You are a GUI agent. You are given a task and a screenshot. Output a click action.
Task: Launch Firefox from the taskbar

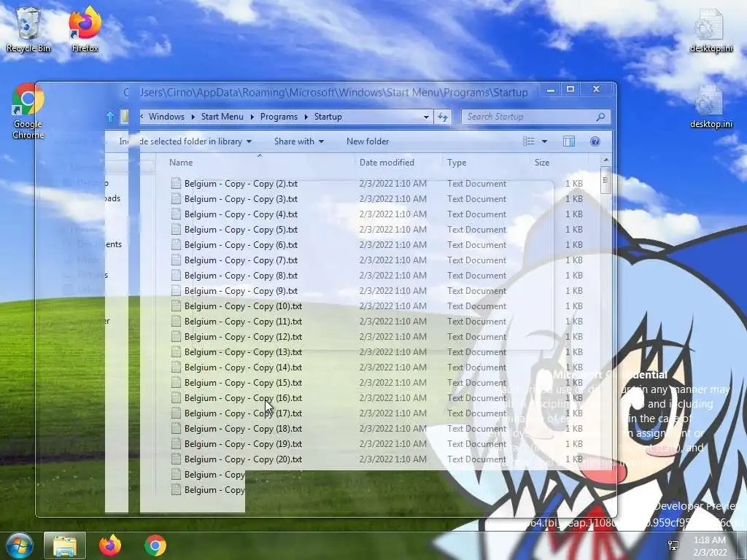pyautogui.click(x=110, y=545)
